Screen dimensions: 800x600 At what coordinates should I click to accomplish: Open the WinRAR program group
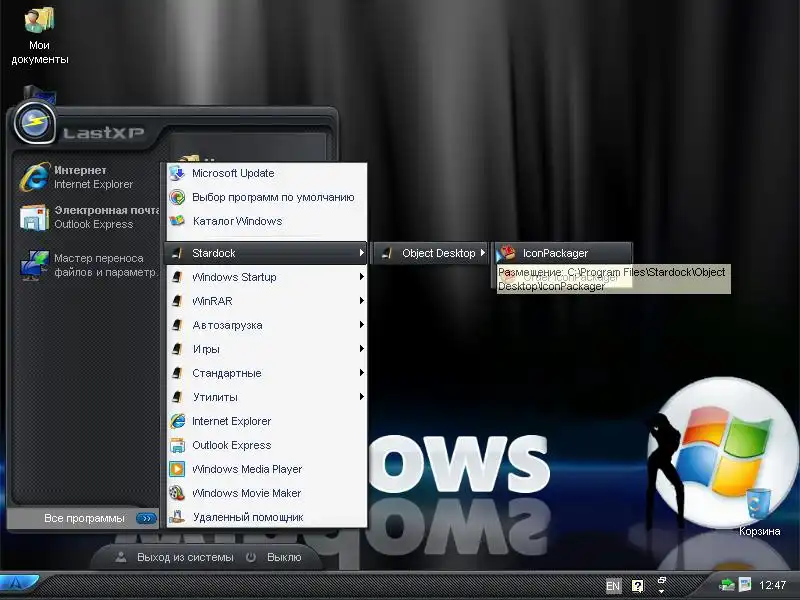266,301
